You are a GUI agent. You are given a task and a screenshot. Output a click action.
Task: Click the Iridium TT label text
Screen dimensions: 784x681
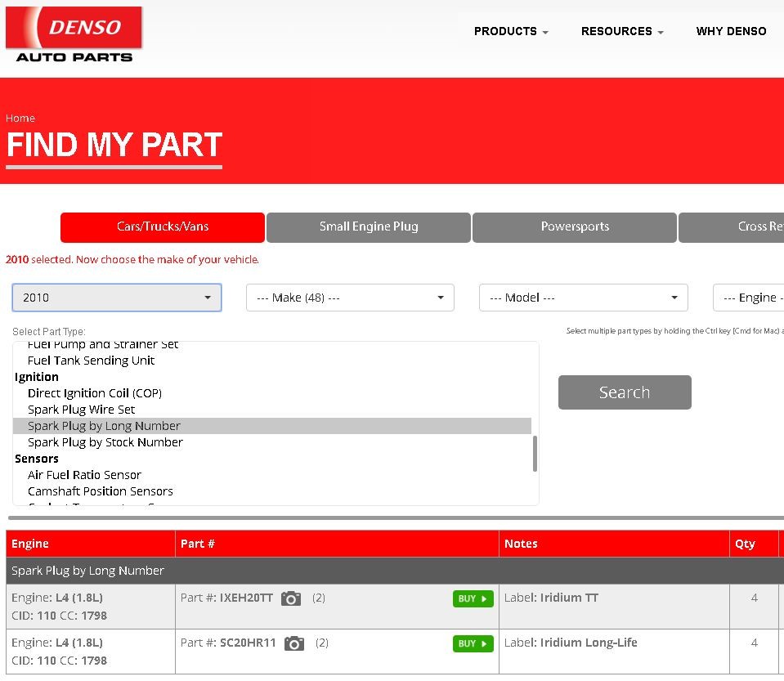569,598
